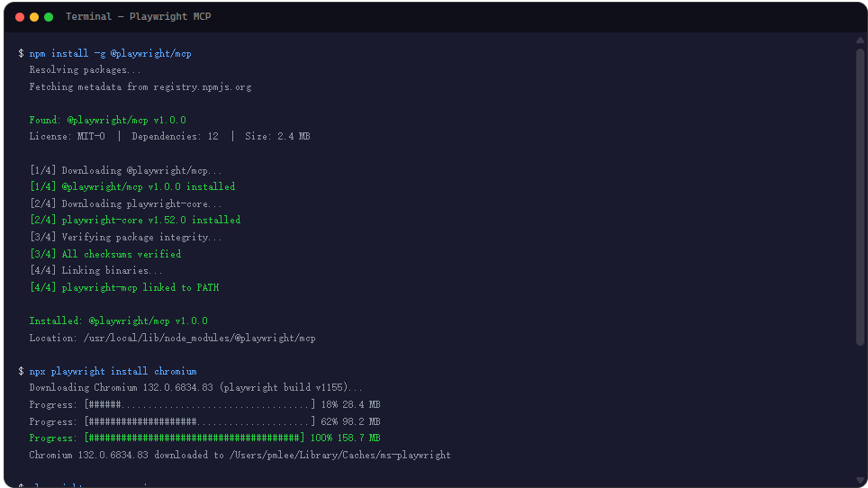
Task: Click '[3/4] Verifying package integrity...' line
Action: coord(126,238)
